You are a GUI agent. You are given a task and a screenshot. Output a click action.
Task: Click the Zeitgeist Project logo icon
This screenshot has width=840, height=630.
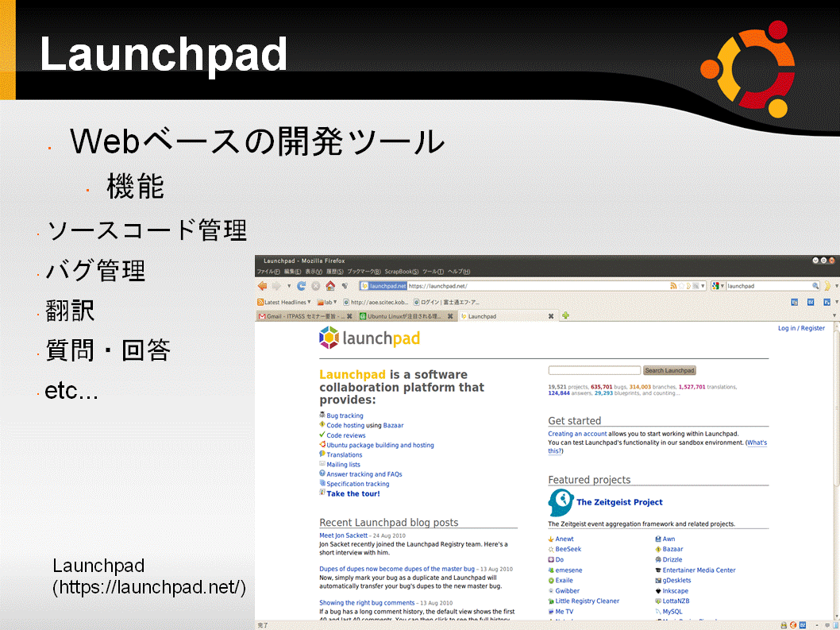[x=561, y=502]
